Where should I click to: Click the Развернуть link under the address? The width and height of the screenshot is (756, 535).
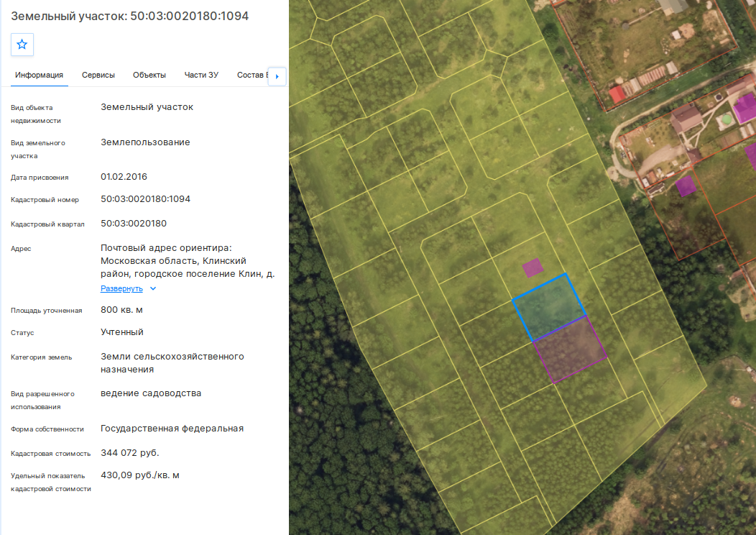[121, 288]
